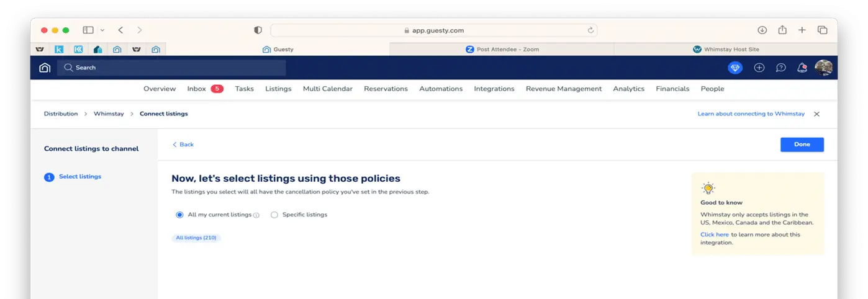
Task: Go back using the Back link
Action: point(183,145)
